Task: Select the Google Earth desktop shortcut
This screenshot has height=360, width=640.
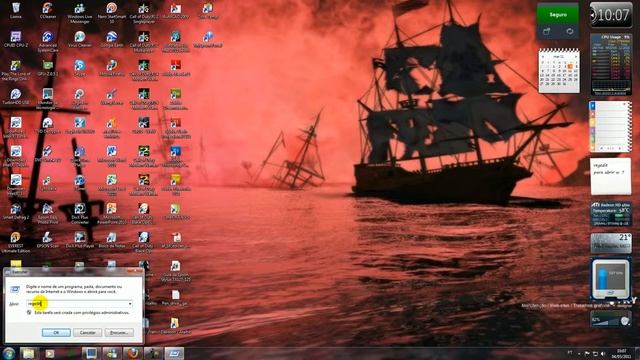Action: coord(111,39)
